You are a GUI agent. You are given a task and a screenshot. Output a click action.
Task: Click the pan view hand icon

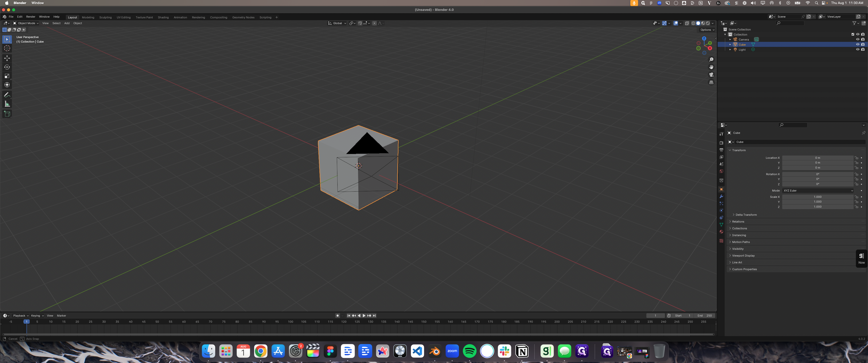click(x=711, y=67)
